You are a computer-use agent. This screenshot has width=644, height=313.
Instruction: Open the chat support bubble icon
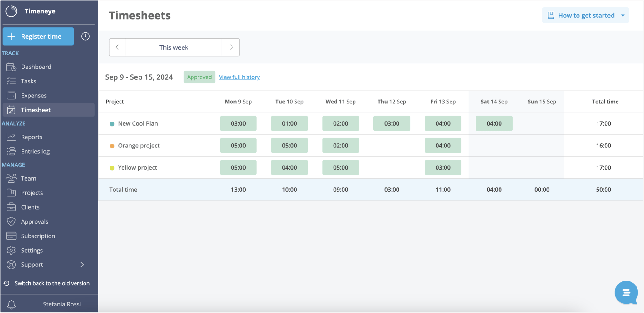(x=626, y=293)
